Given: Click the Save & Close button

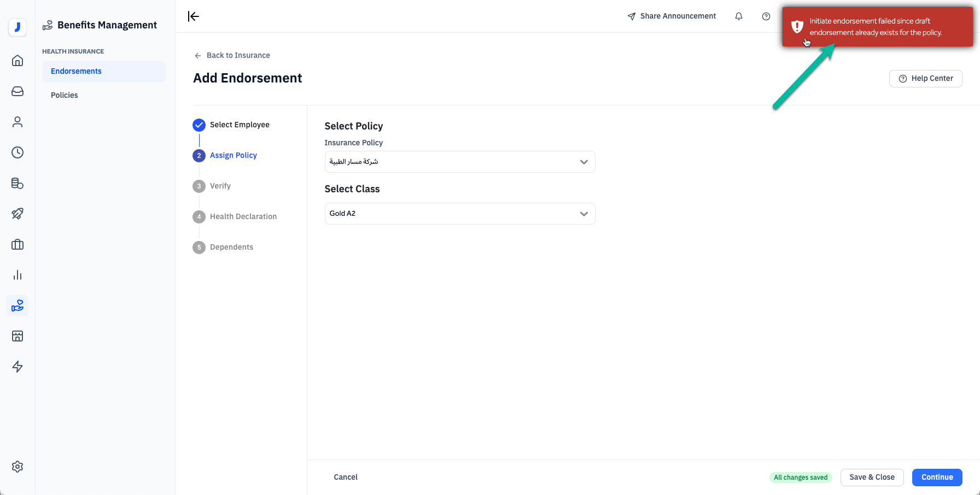Looking at the screenshot, I should (872, 477).
